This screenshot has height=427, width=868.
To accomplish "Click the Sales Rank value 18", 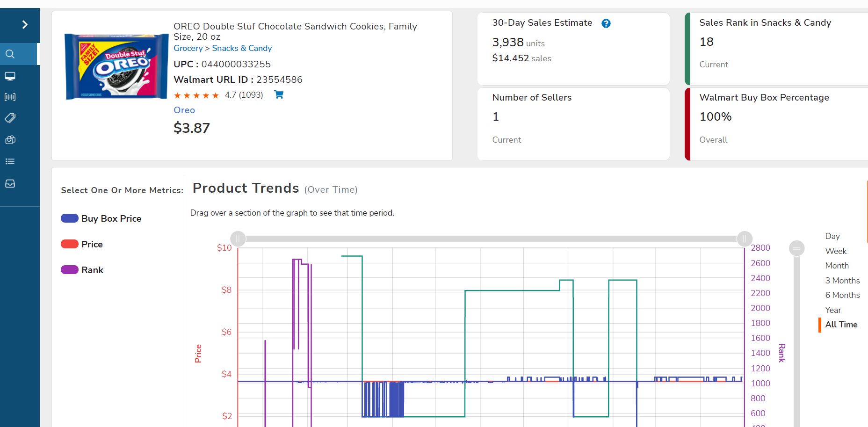I will click(706, 42).
